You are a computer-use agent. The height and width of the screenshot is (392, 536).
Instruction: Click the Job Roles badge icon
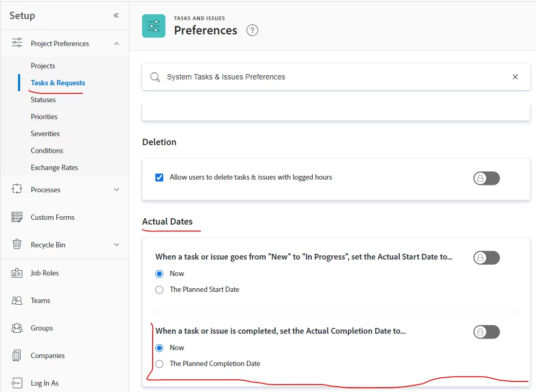click(x=17, y=273)
